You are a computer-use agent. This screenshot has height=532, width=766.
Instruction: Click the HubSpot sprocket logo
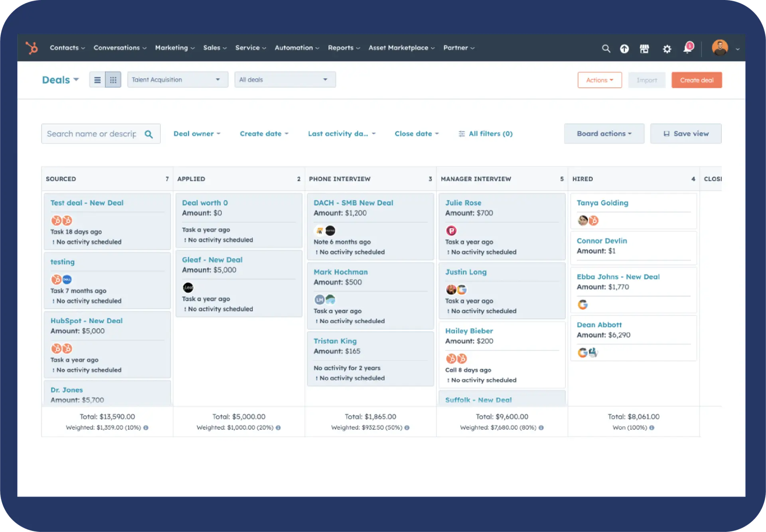[32, 48]
